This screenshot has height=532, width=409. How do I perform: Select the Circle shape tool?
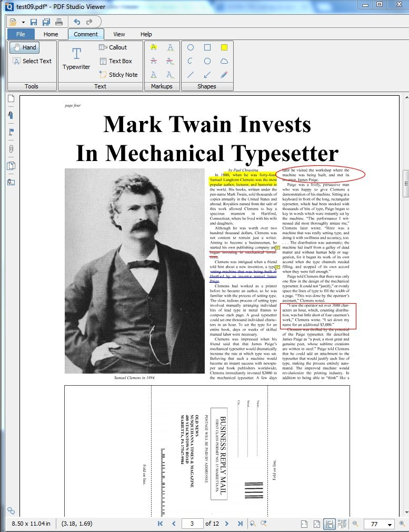191,47
